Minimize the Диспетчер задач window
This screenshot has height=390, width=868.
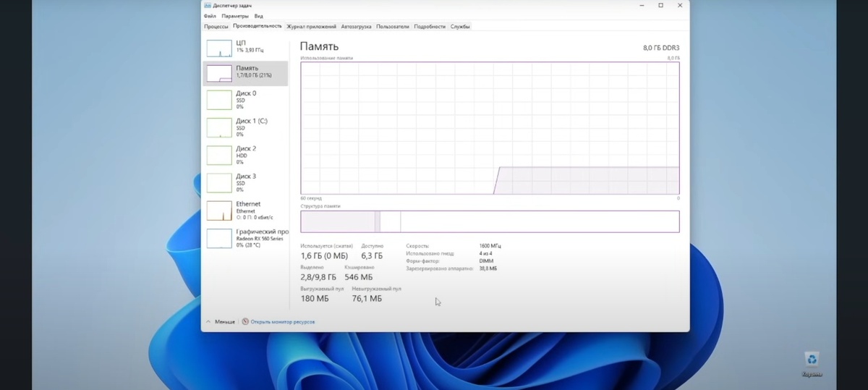point(642,5)
